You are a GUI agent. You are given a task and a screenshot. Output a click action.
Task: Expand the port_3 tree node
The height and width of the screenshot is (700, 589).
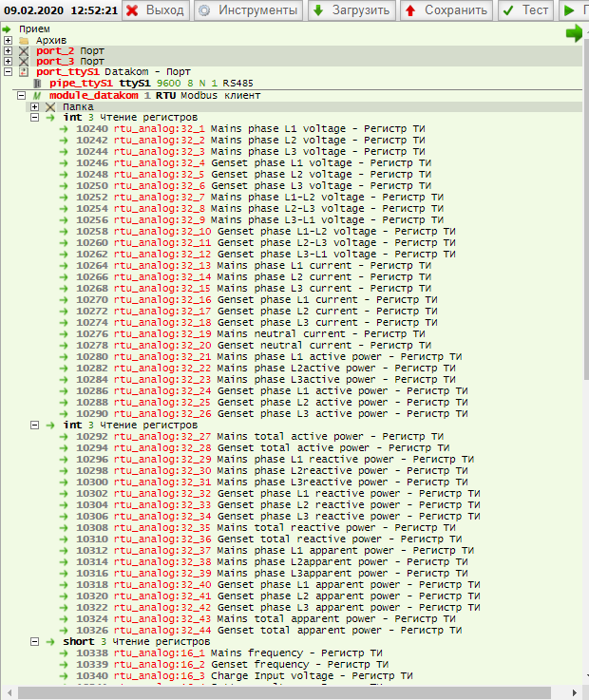click(9, 61)
